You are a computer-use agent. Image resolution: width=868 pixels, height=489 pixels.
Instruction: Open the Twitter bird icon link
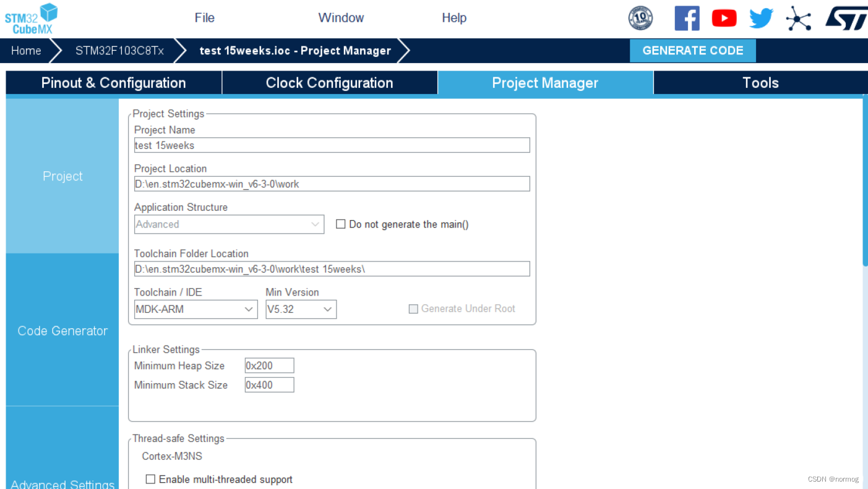point(761,18)
